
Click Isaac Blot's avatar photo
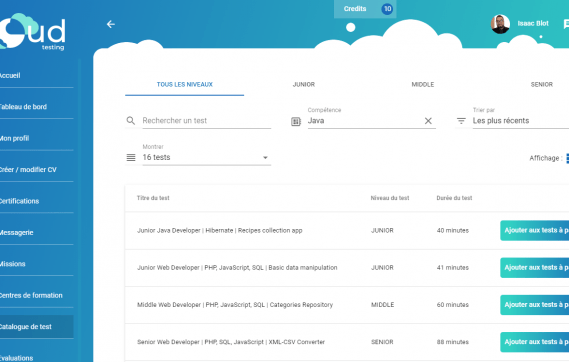pos(500,24)
